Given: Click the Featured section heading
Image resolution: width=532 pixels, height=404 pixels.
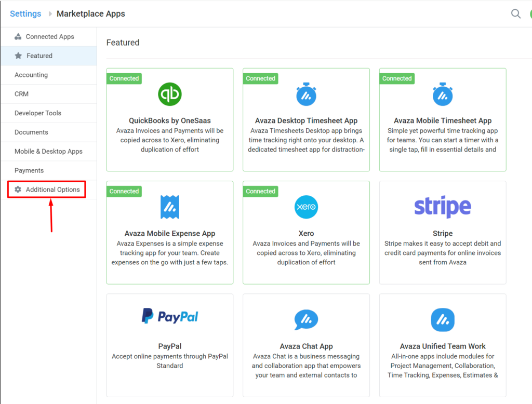Looking at the screenshot, I should [x=123, y=43].
